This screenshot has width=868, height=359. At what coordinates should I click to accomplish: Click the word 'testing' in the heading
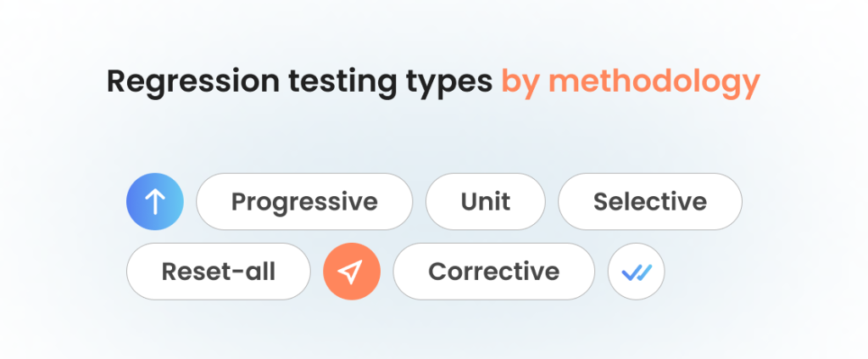tap(342, 82)
